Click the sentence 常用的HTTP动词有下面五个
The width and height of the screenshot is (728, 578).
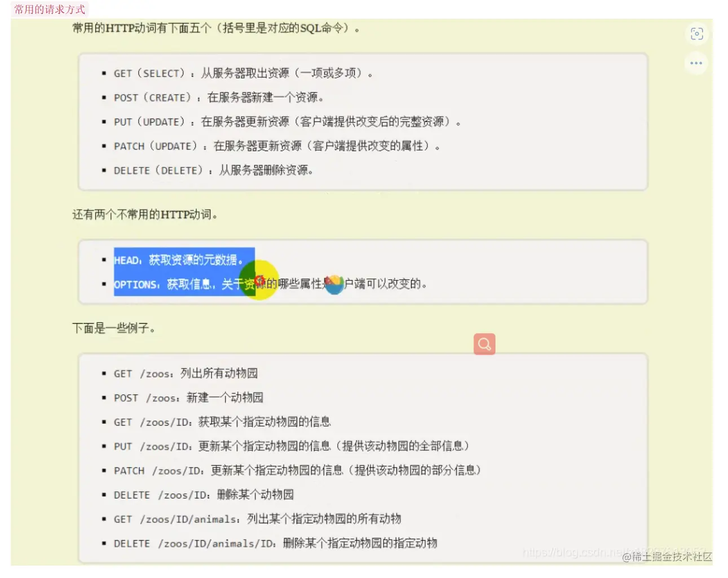pos(217,28)
